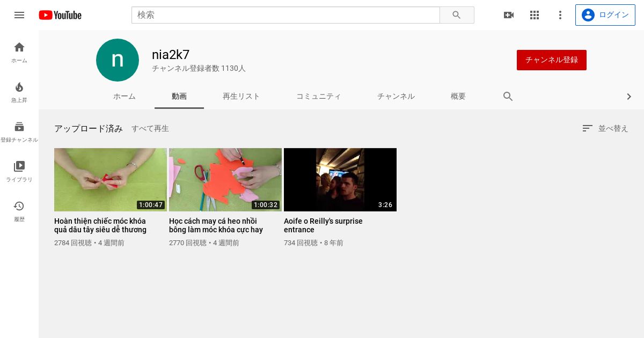Click the nia2k7 channel avatar
Viewport: 644px width, 338px height.
(x=118, y=60)
